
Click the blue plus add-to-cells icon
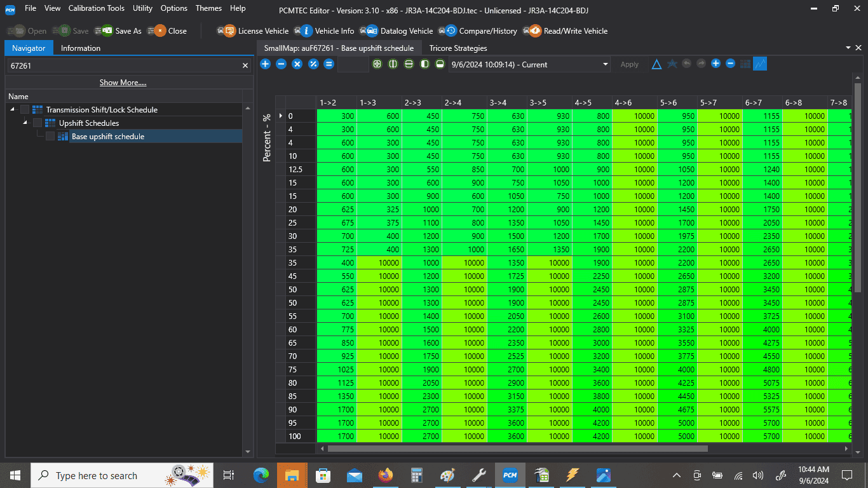(x=266, y=64)
